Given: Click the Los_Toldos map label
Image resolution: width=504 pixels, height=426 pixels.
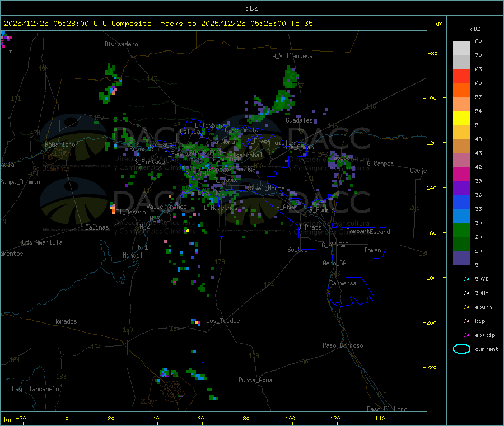Looking at the screenshot, I should point(223,321).
